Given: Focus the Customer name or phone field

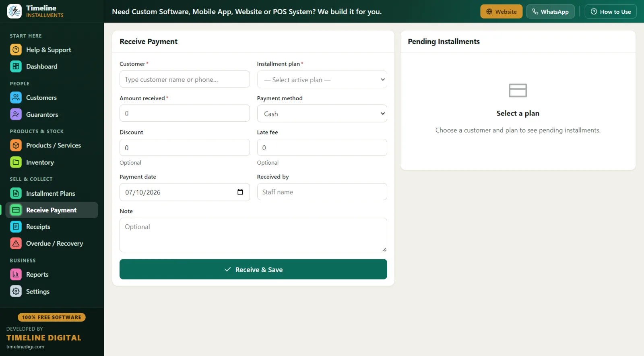Looking at the screenshot, I should pos(185,79).
